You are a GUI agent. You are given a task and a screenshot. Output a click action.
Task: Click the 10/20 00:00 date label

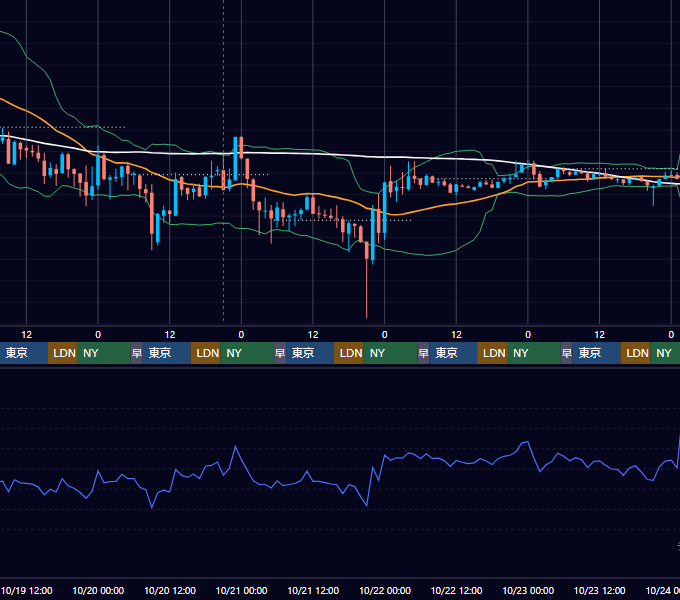pyautogui.click(x=98, y=590)
